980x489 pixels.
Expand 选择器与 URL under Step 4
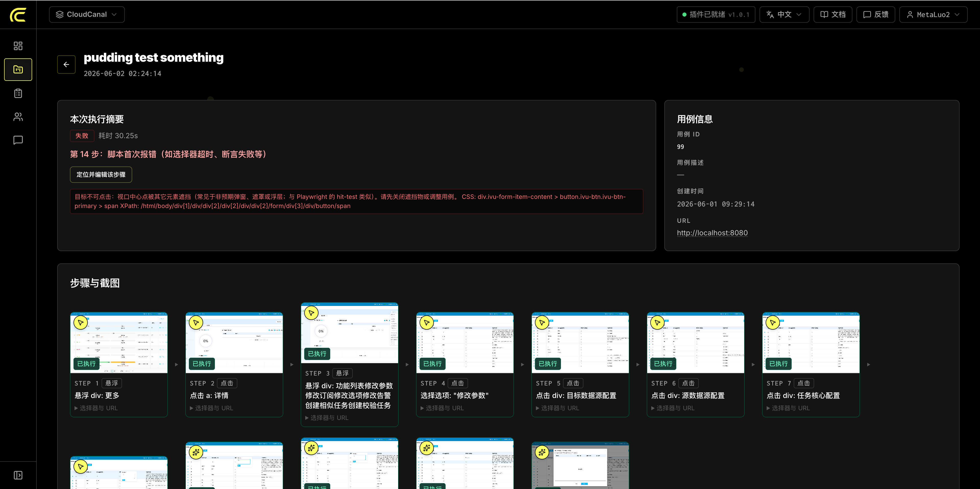442,408
